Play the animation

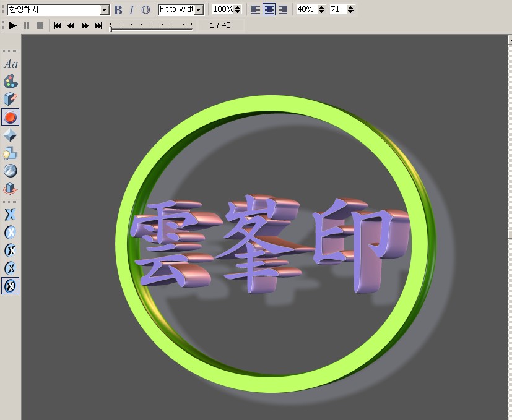pyautogui.click(x=13, y=25)
